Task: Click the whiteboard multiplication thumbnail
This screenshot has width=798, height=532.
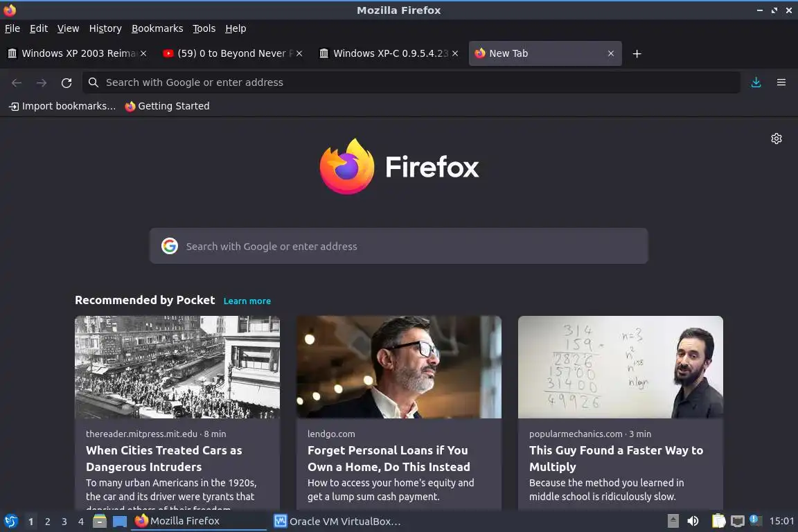Action: pos(621,367)
